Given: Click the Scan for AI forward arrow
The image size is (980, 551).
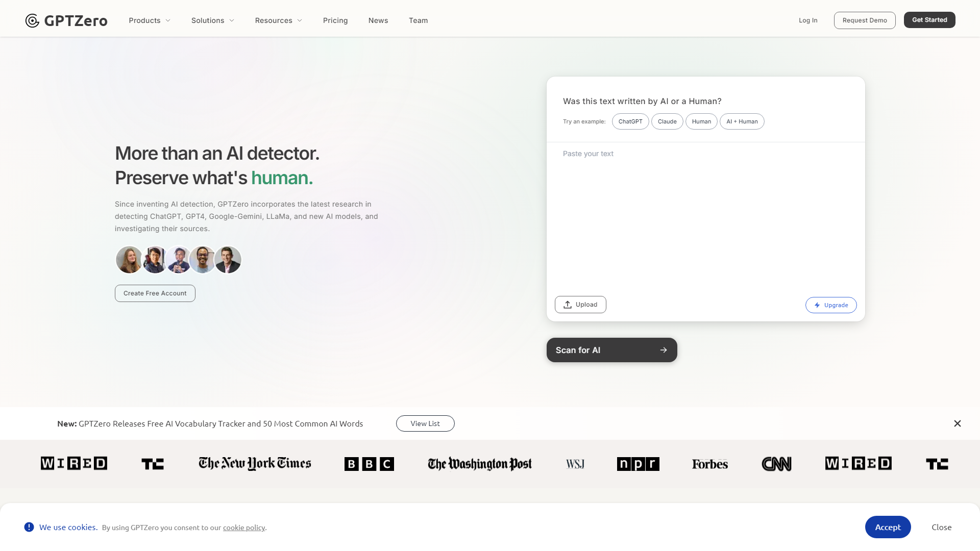Looking at the screenshot, I should coord(663,350).
